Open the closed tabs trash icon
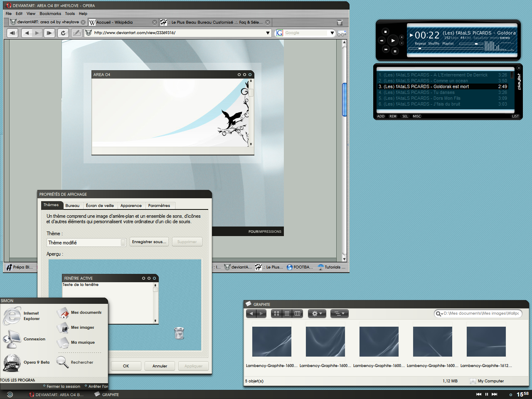This screenshot has height=399, width=532. click(339, 22)
